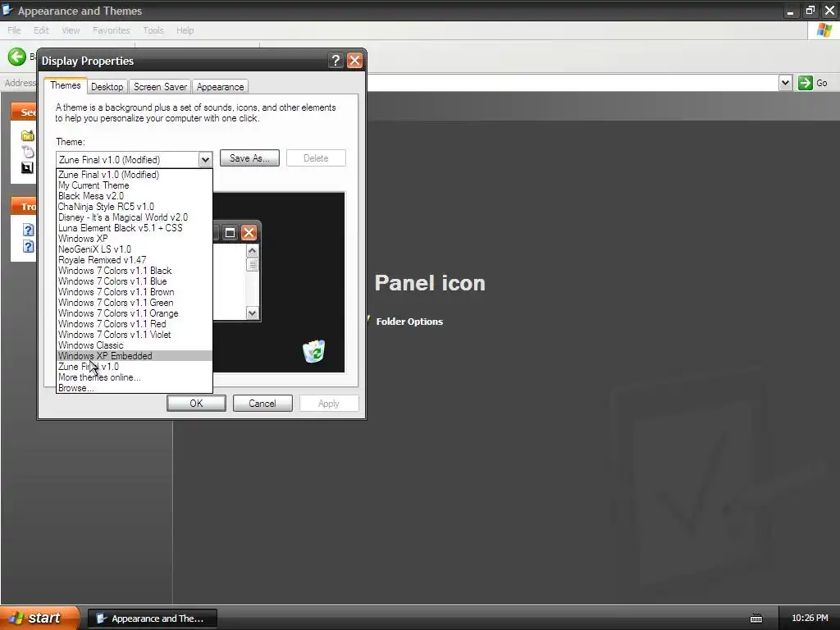Select Black Mesa v2.0 theme
The image size is (840, 630).
[x=135, y=196]
